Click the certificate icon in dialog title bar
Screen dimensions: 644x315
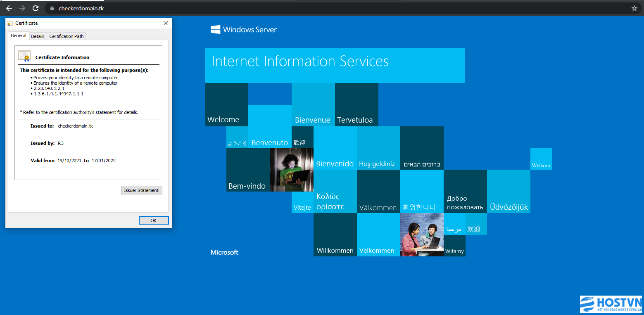tap(10, 24)
